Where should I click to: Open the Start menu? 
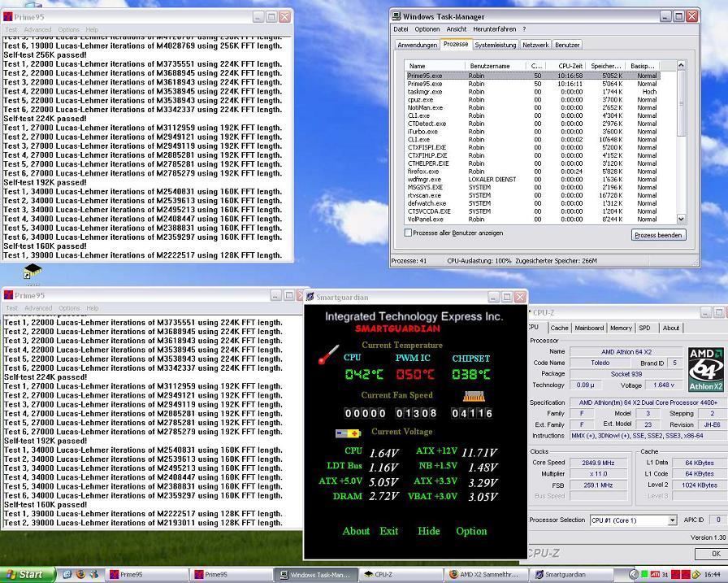[x=27, y=575]
